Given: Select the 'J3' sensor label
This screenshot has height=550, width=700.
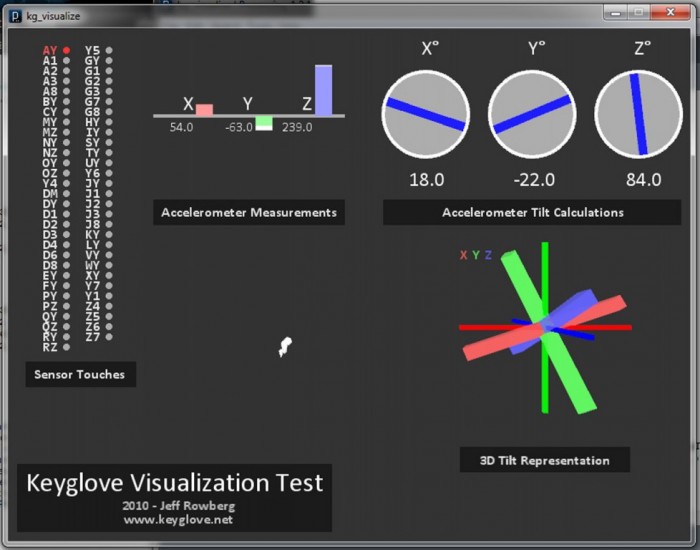Looking at the screenshot, I should [92, 214].
